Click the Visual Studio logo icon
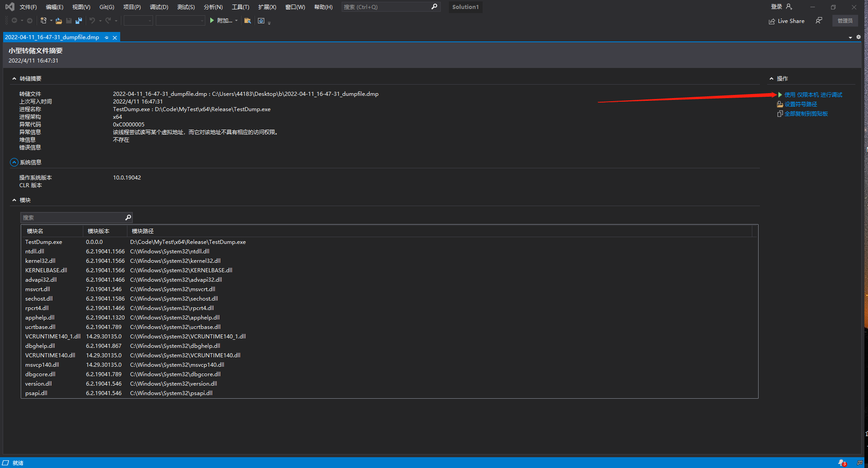868x468 pixels. pos(9,7)
